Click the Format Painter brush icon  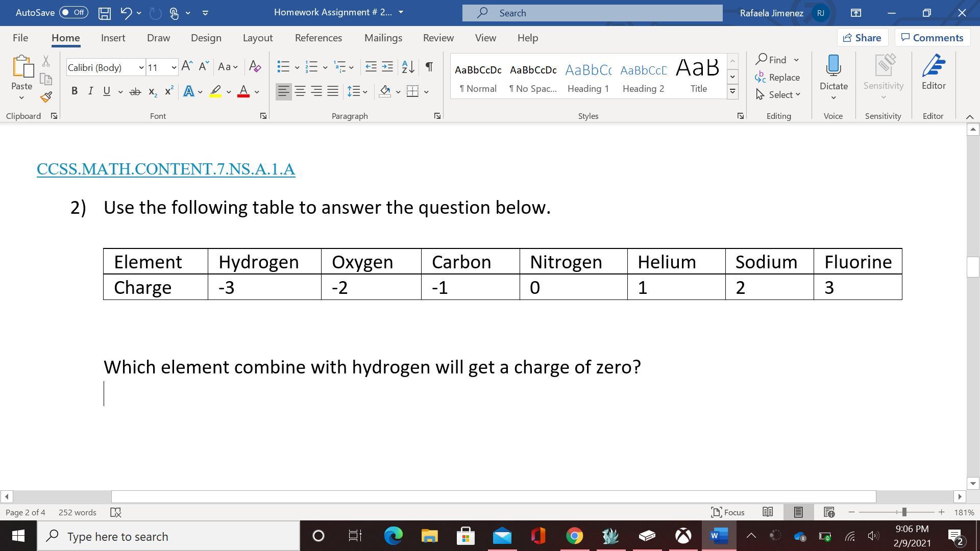tap(46, 97)
